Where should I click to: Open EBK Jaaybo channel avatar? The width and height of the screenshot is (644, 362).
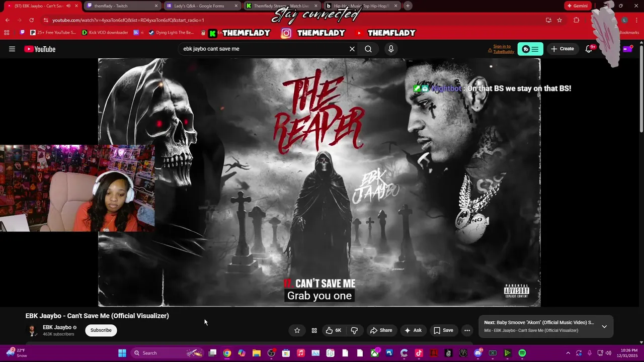[32, 330]
